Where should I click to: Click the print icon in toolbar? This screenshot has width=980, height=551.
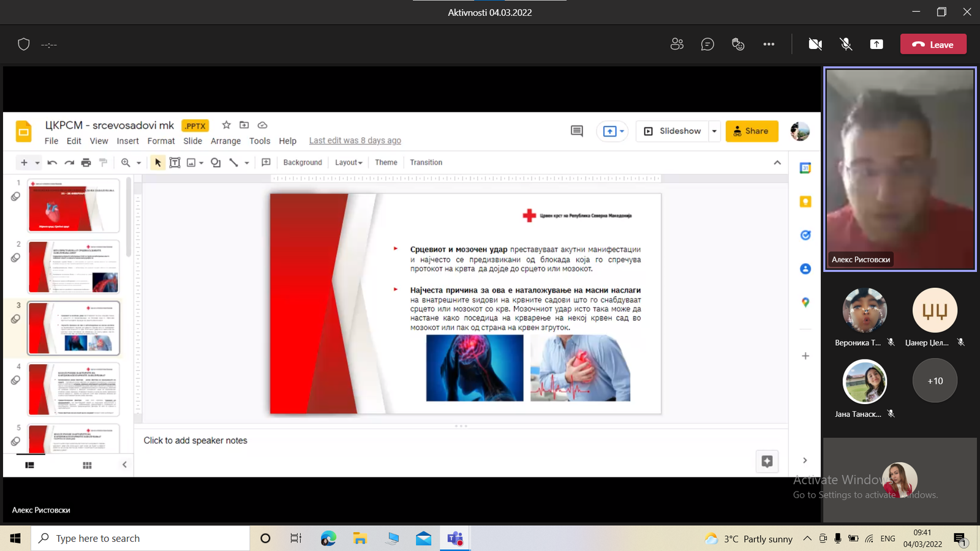tap(86, 163)
